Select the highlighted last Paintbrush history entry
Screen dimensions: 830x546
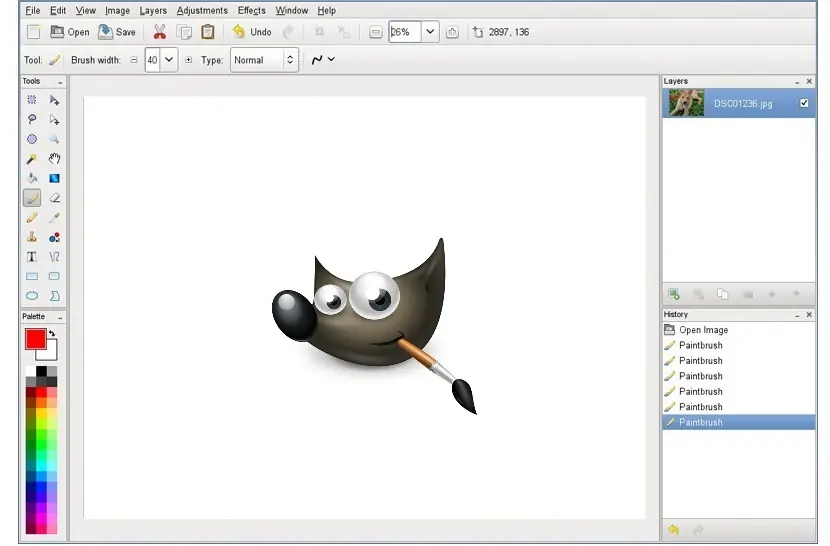pyautogui.click(x=738, y=422)
